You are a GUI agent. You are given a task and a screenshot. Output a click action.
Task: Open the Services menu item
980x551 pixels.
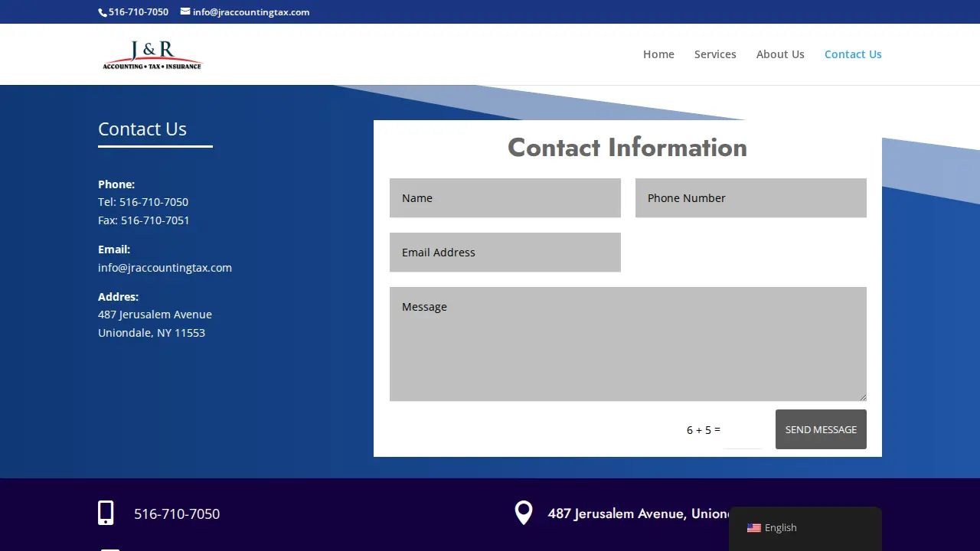tap(715, 54)
